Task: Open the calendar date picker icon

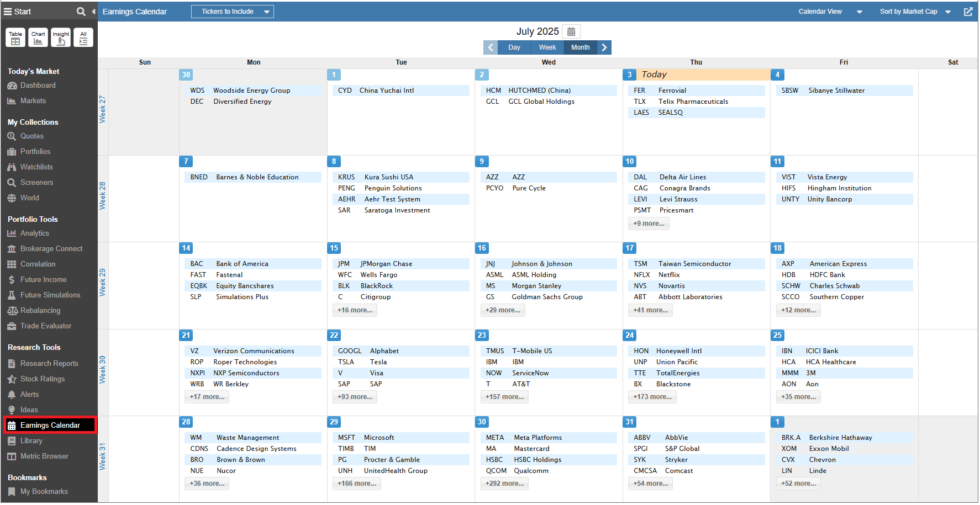Action: coord(571,32)
